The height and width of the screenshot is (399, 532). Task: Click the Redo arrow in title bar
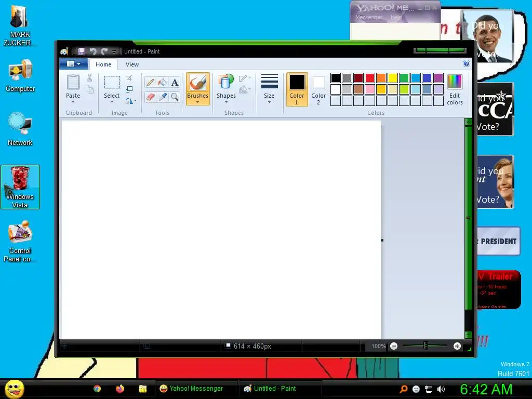(104, 51)
